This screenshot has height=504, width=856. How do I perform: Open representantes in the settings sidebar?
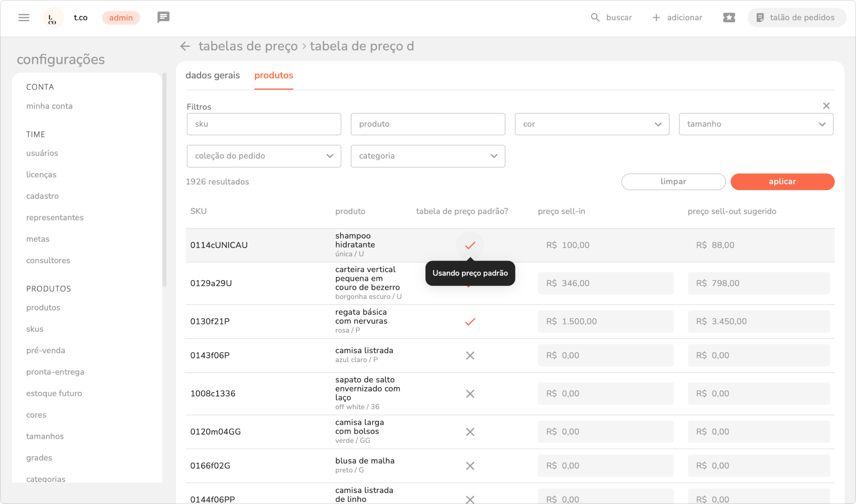55,217
